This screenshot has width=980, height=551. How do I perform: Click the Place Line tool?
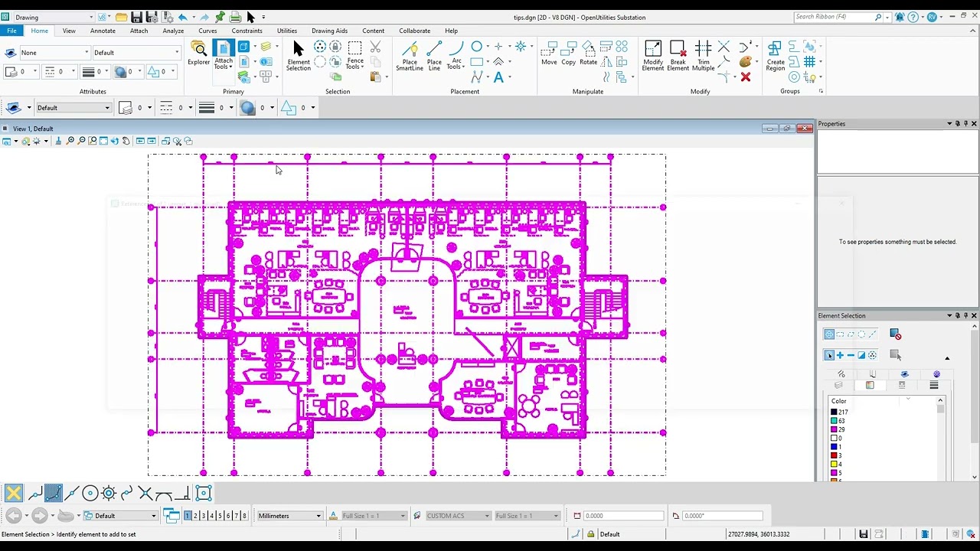point(434,55)
